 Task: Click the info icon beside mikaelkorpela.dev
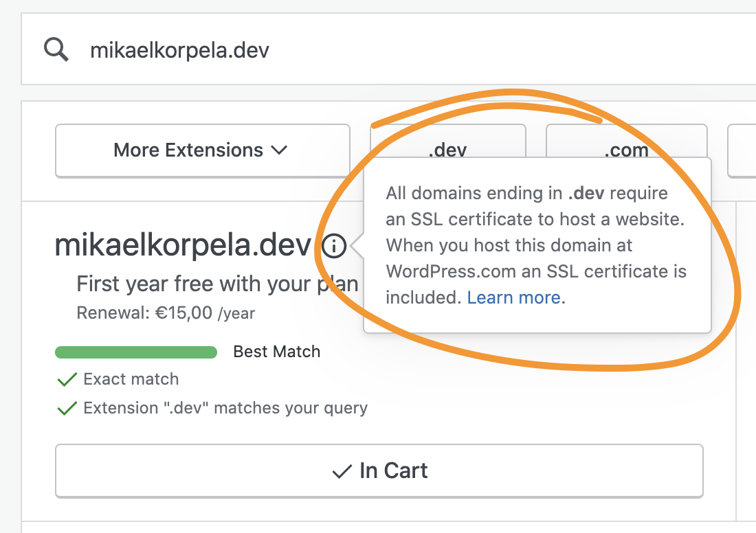pos(333,246)
